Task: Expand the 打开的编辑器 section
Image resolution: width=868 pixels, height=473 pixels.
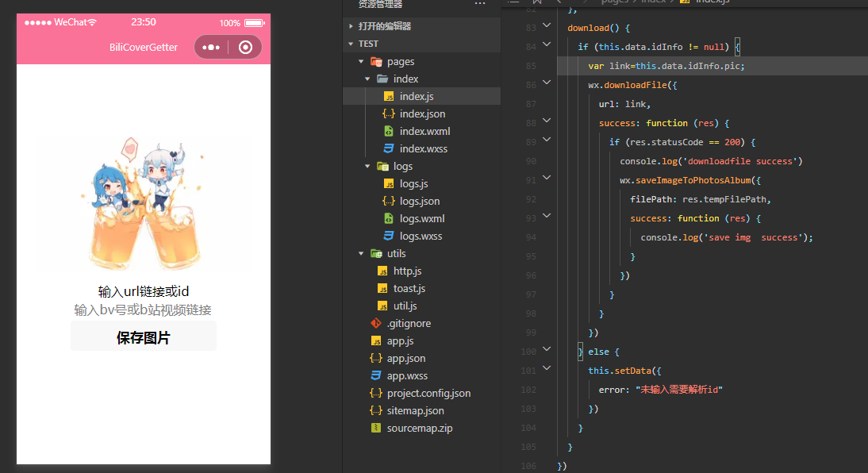Action: (351, 26)
